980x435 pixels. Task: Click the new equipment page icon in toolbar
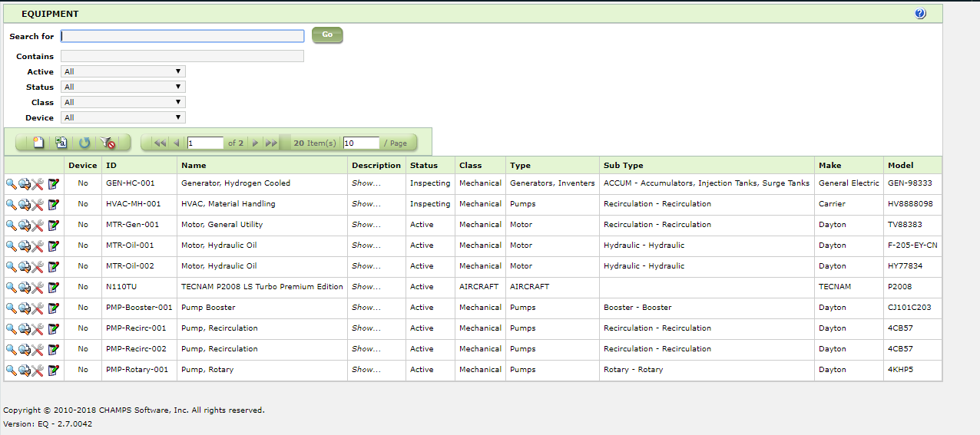(39, 143)
